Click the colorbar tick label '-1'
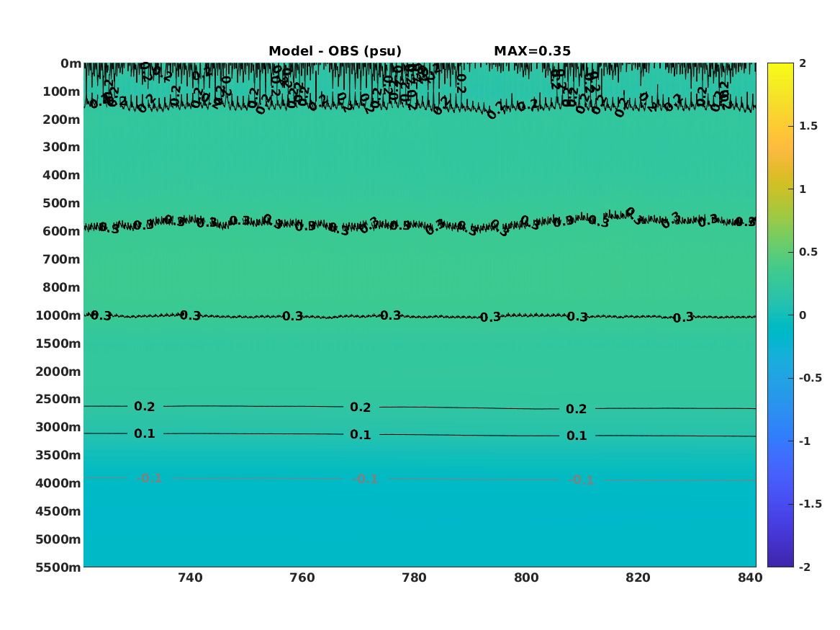Viewport: 840px width, 630px height. point(805,441)
